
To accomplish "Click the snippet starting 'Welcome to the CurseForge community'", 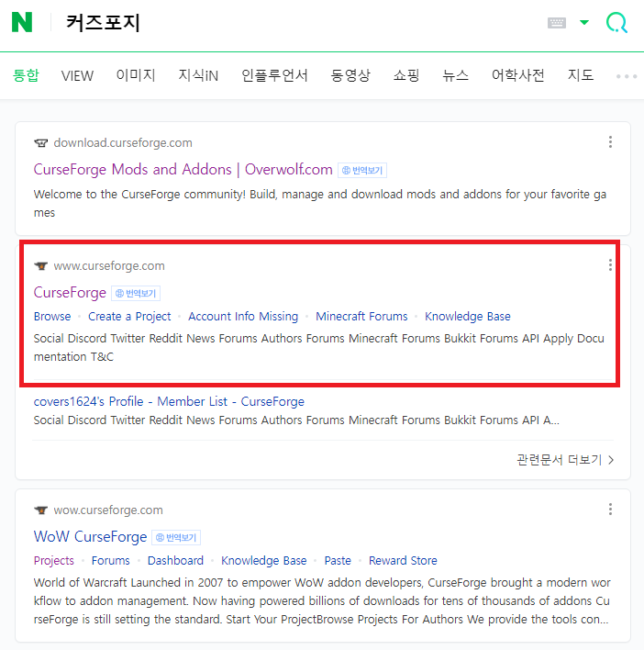I will tap(320, 203).
